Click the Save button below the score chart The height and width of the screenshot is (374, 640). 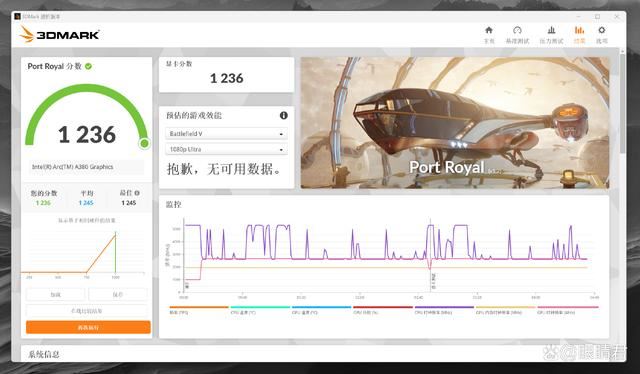pos(118,294)
